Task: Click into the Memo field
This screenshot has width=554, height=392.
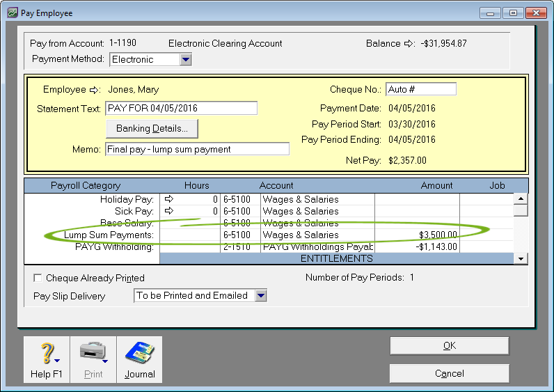Action: 197,149
